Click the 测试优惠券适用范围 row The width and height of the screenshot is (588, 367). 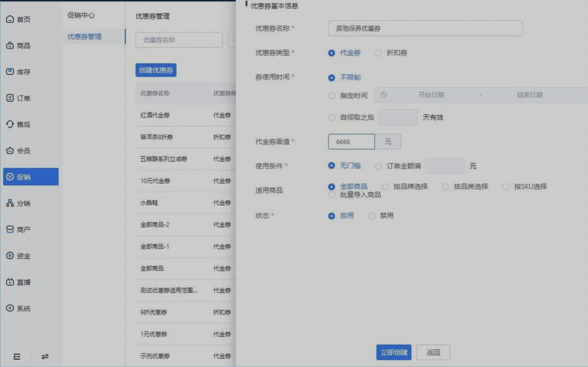[x=185, y=290]
